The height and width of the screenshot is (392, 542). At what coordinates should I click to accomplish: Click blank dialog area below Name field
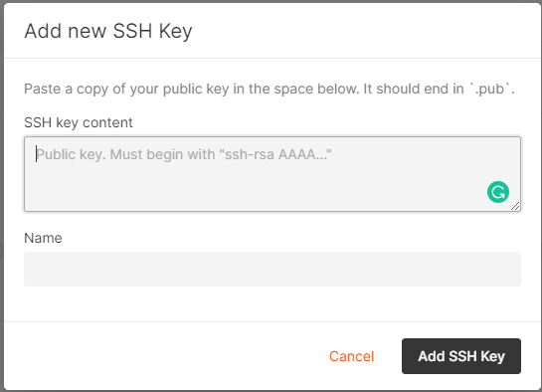click(x=272, y=303)
